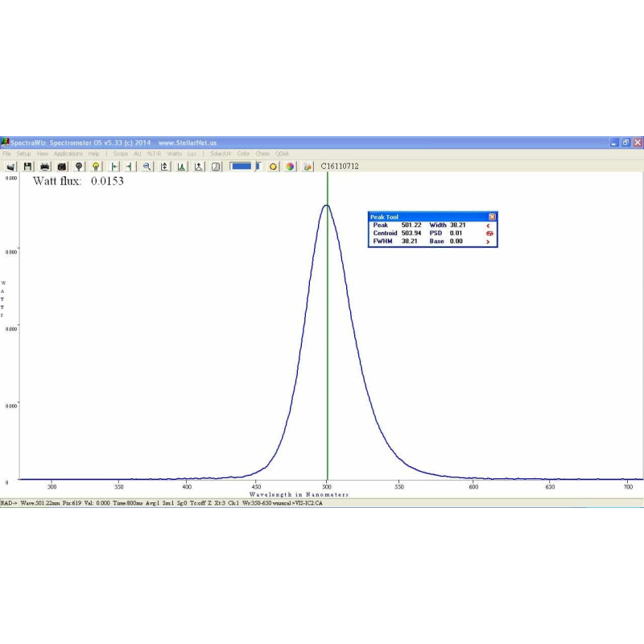Image resolution: width=644 pixels, height=644 pixels.
Task: Open the File menu
Action: [6, 153]
